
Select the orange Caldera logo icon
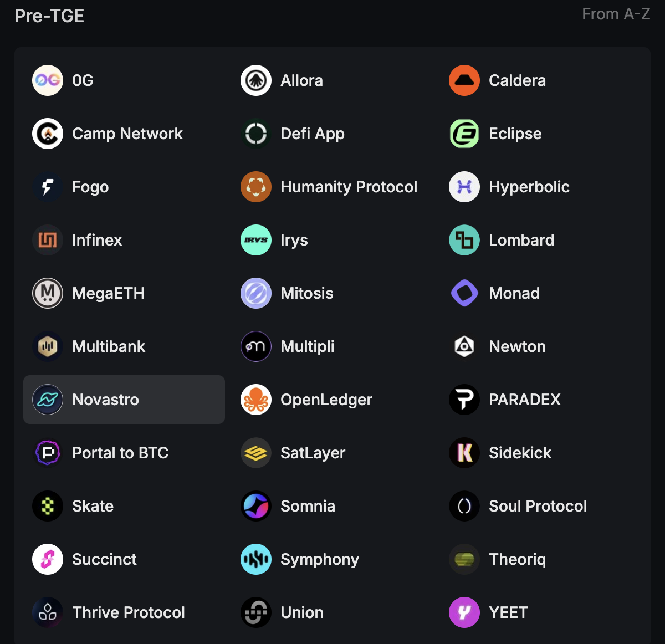tap(464, 80)
